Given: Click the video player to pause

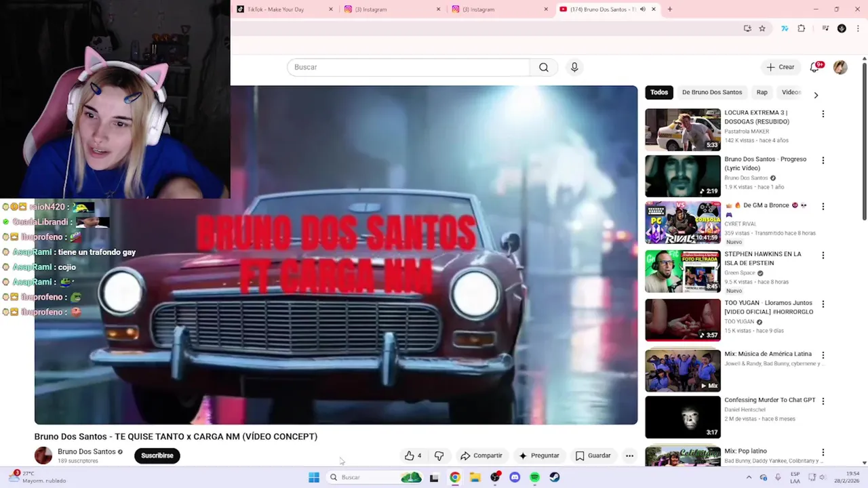Looking at the screenshot, I should tap(336, 255).
